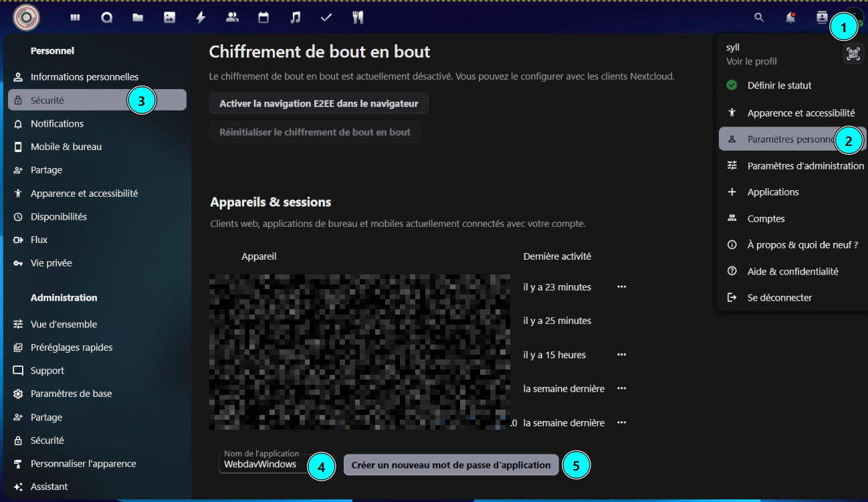
Task: Open three-dot menu for the 15 heures session
Action: tap(621, 355)
